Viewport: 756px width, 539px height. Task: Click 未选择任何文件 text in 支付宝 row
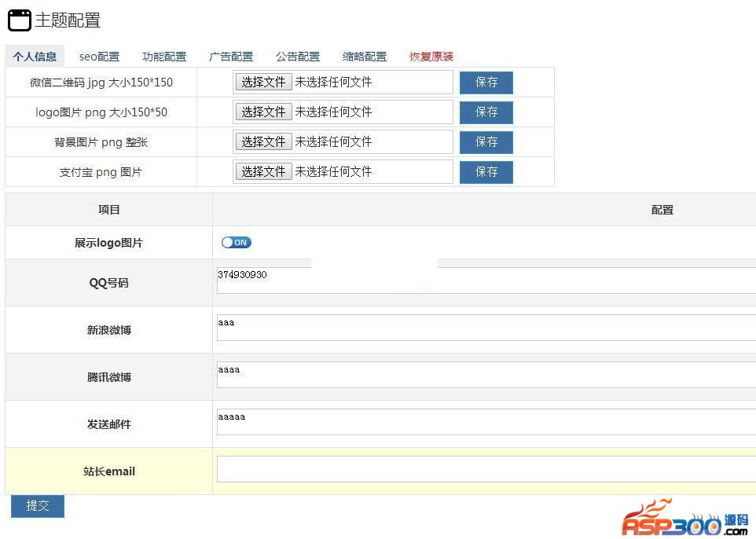pos(333,171)
